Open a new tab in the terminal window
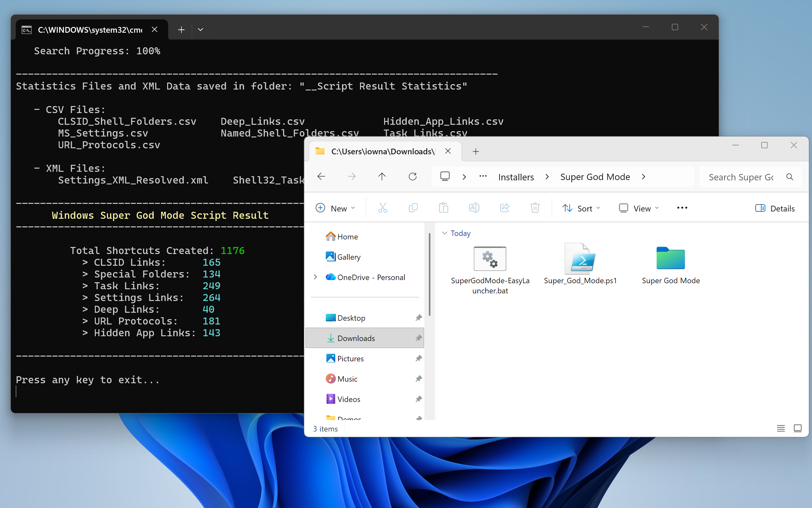The width and height of the screenshot is (812, 508). tap(181, 30)
